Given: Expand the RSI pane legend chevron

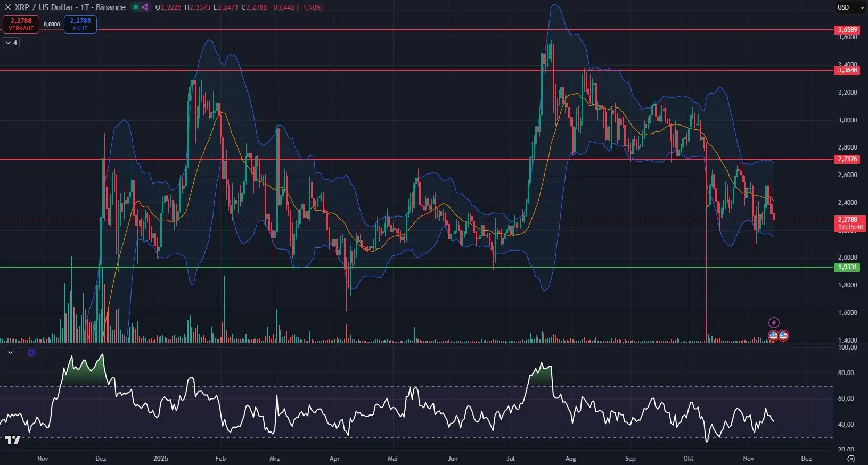Looking at the screenshot, I should click(x=10, y=352).
